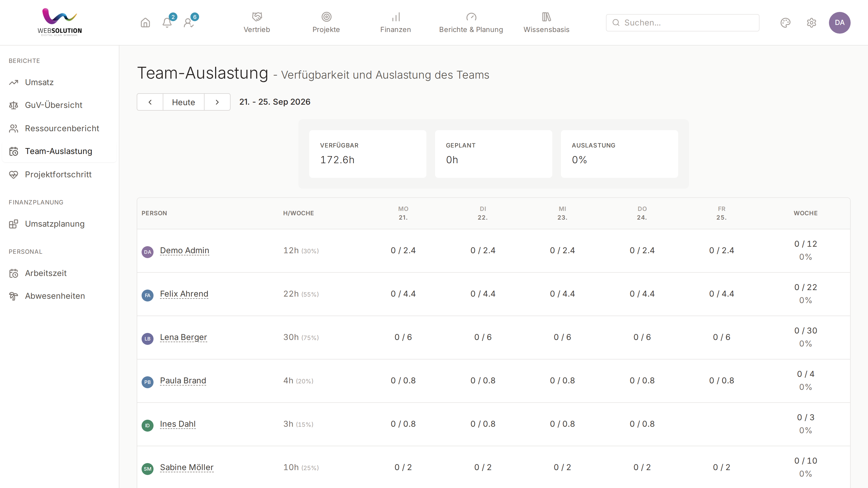
Task: Open the user check icon with badge 6
Action: coord(189,23)
